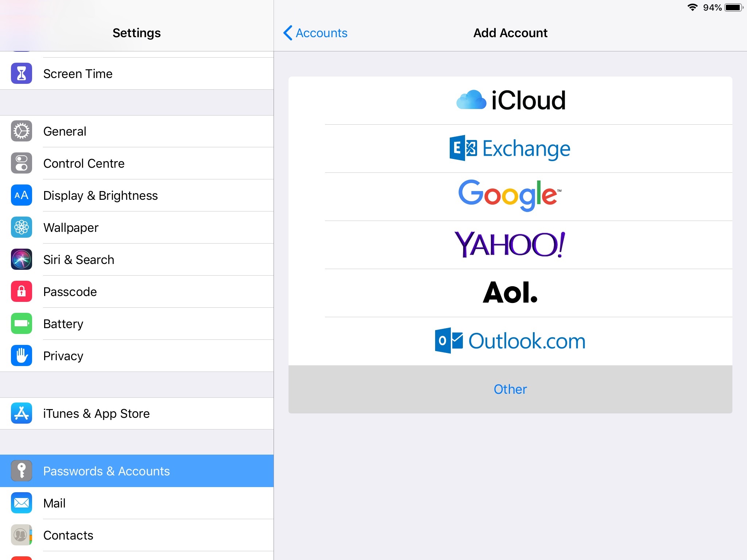The height and width of the screenshot is (560, 747).
Task: Open the Wallpaper flower icon
Action: [22, 227]
